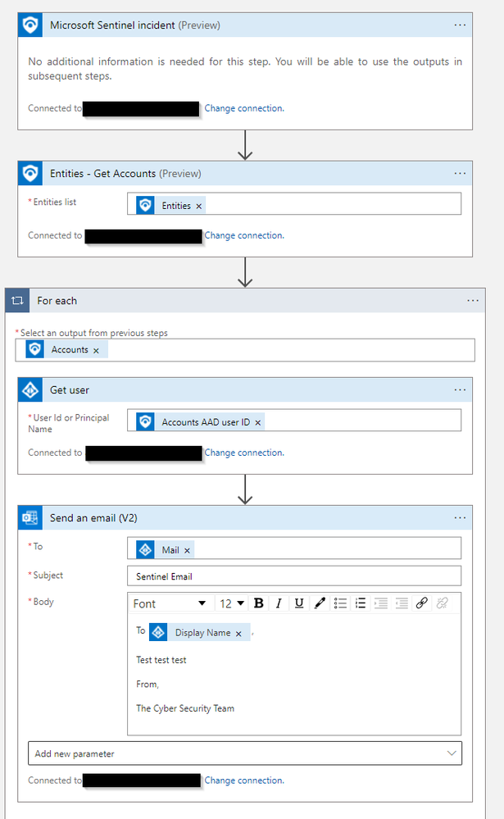Click Change connection in Sentinel incident step

click(244, 108)
